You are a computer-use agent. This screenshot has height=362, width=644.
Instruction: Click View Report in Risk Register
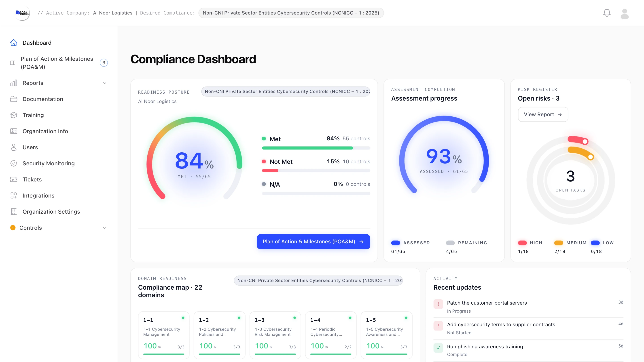pyautogui.click(x=543, y=114)
